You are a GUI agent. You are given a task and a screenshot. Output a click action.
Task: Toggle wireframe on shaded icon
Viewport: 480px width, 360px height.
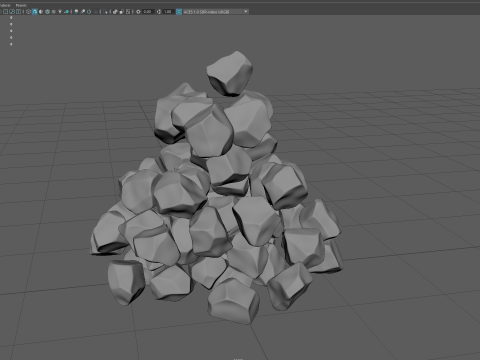[47, 12]
